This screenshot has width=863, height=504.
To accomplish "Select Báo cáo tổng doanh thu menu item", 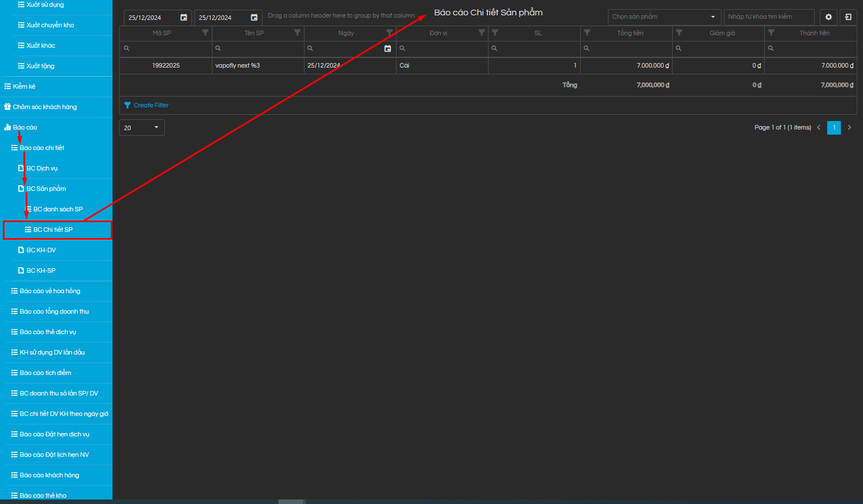I will [54, 311].
